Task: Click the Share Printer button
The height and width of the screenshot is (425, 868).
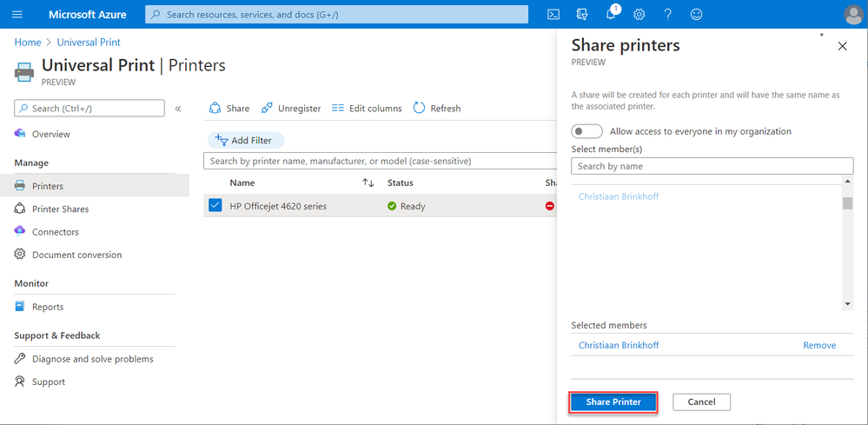Action: coord(613,402)
